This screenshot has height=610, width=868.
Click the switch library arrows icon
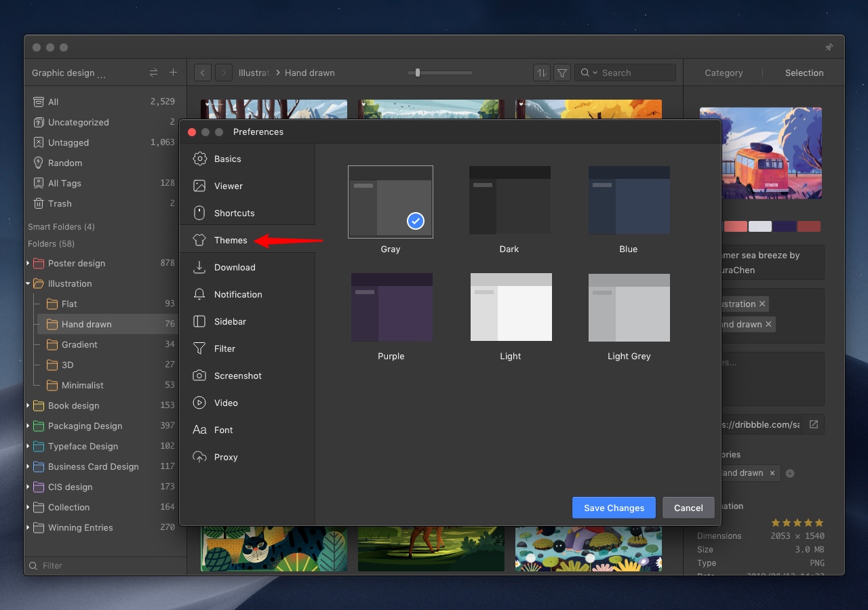point(153,73)
